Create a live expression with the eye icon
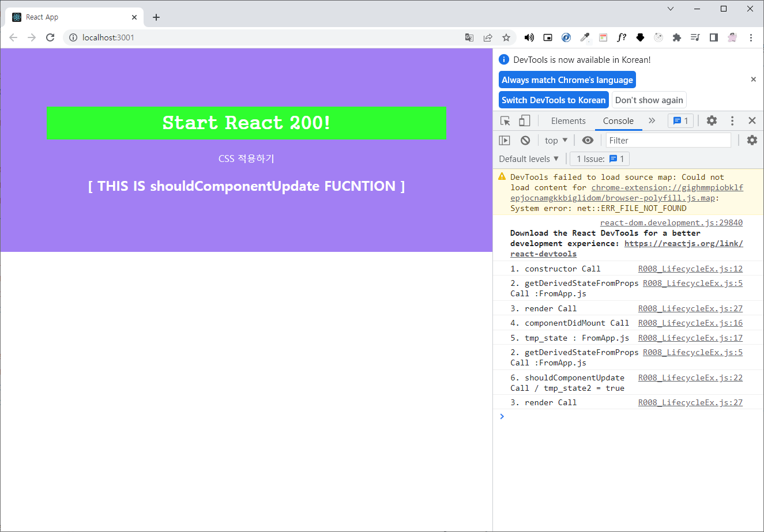The image size is (764, 532). [588, 140]
